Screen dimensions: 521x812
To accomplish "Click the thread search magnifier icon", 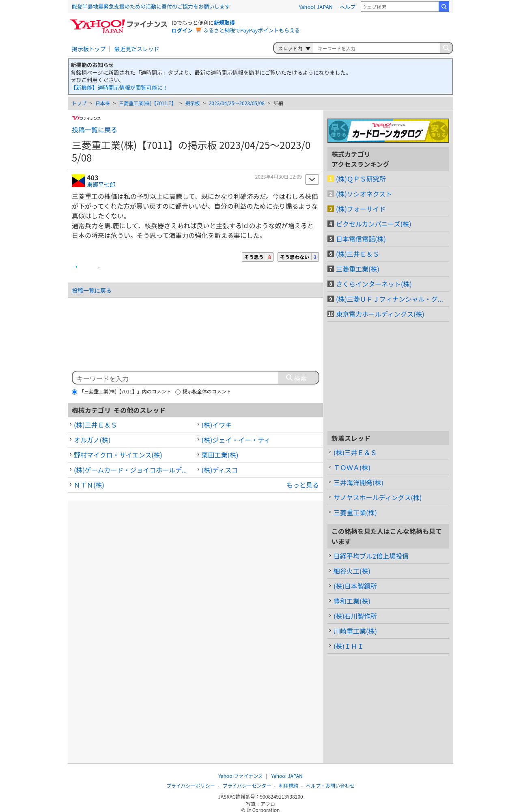I will 446,48.
